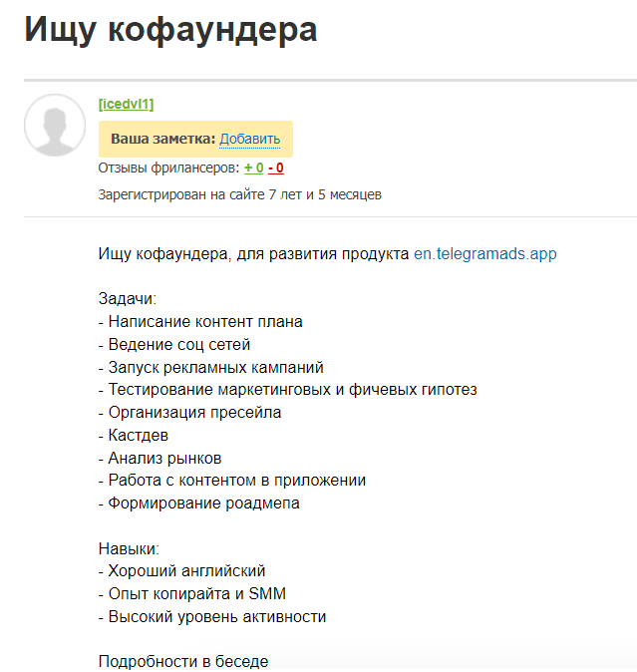Click the Написание контент плана line
Viewport: 637px width, 672px height.
pos(200,321)
